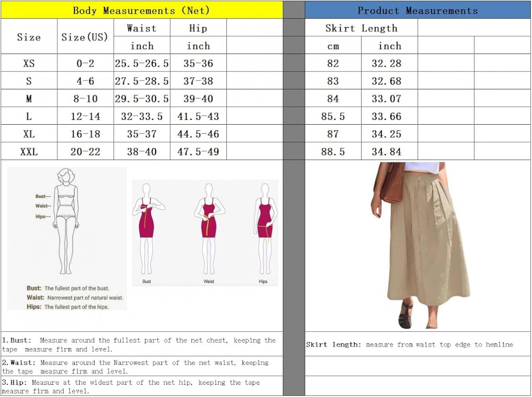Click the line-drawn body measurement diagram
The width and height of the screenshot is (532, 397).
(x=66, y=221)
